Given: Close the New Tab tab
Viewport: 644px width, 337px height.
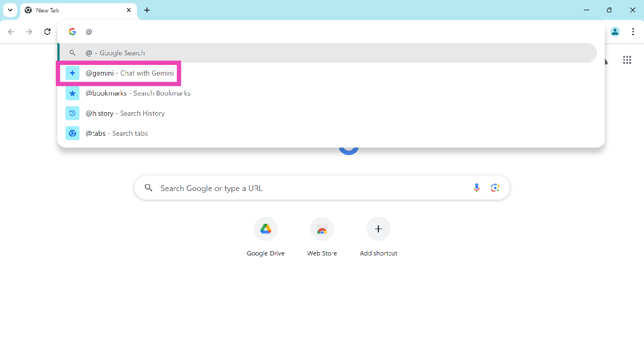Looking at the screenshot, I should coord(128,10).
